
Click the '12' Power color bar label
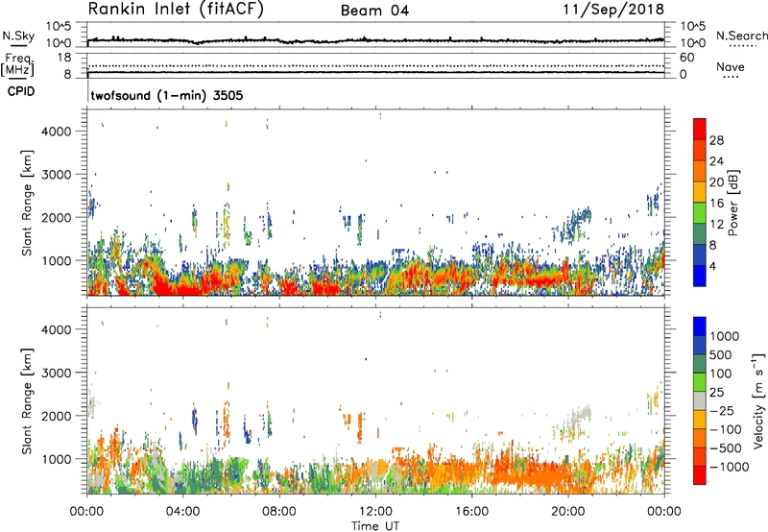click(x=716, y=225)
